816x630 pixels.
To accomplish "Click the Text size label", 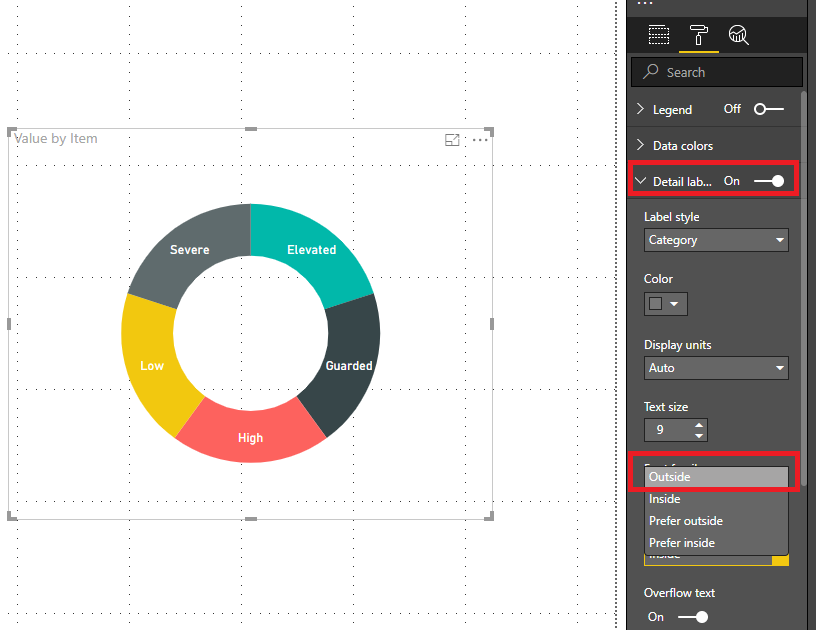I will tap(666, 407).
